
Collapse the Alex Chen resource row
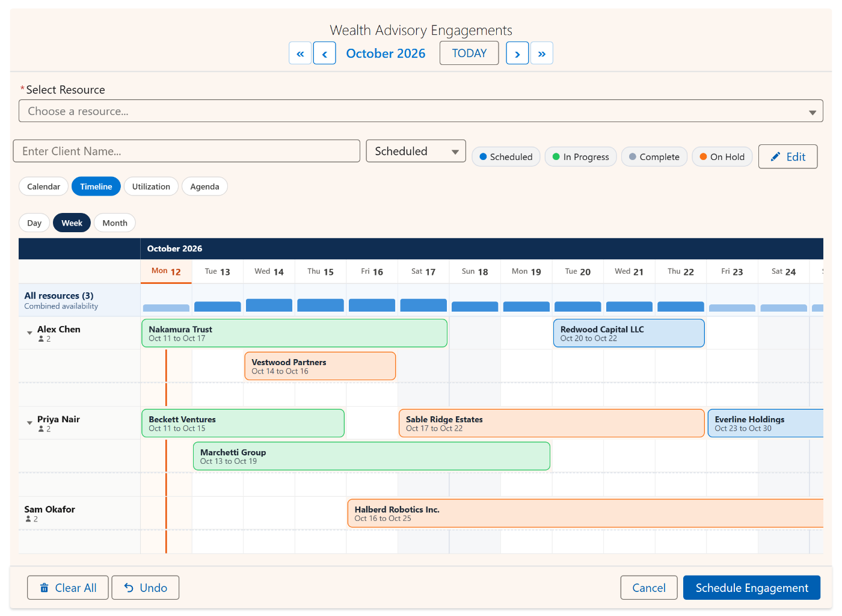tap(29, 333)
